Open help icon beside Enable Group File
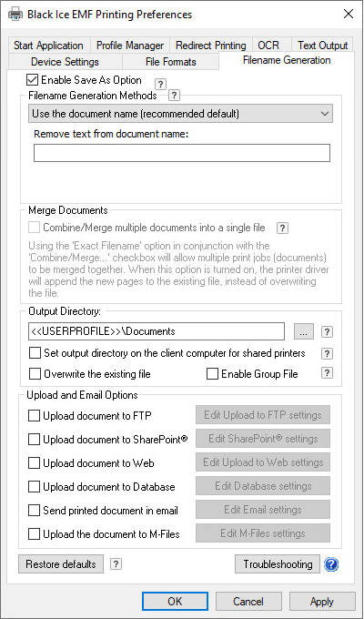364x619 pixels. click(x=327, y=373)
